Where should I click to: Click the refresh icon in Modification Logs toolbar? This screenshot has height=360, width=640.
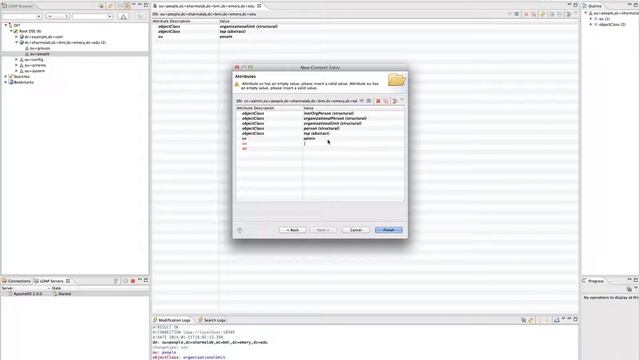click(531, 320)
